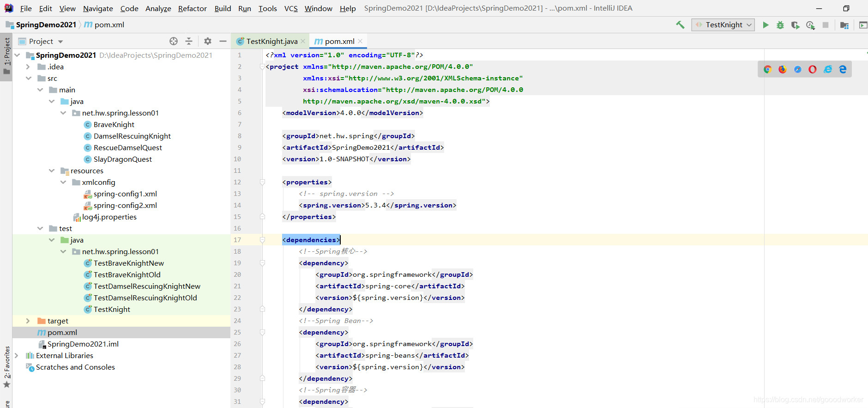The width and height of the screenshot is (868, 408).
Task: Collapse the xmlconfig folder
Action: pos(63,182)
